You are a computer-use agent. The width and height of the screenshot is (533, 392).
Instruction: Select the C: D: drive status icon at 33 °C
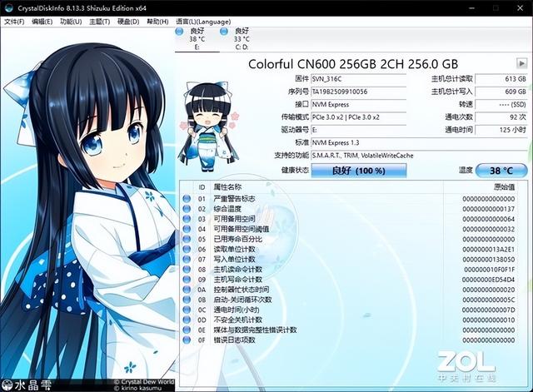[x=222, y=32]
